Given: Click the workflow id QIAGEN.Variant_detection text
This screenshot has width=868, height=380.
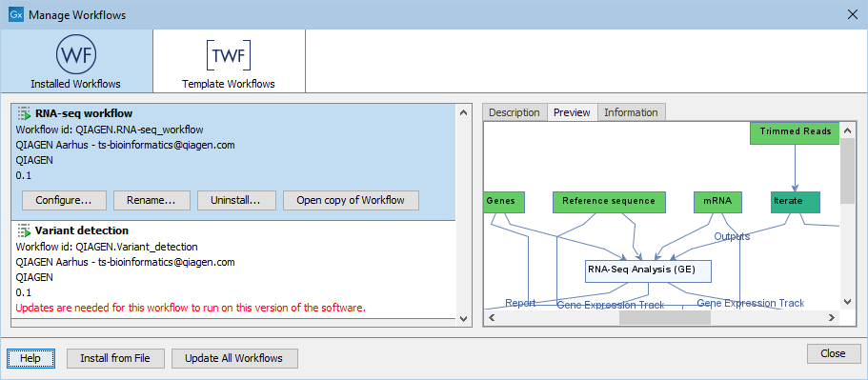Looking at the screenshot, I should coord(107,247).
